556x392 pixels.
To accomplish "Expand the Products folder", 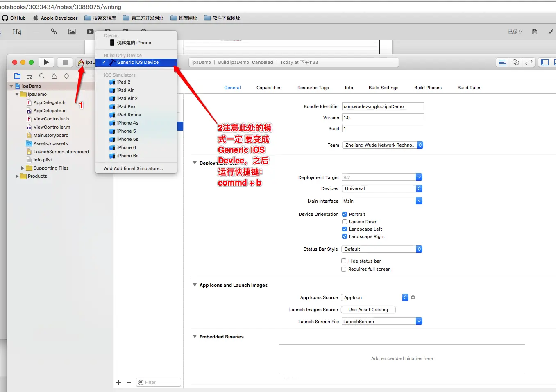I will (x=17, y=176).
